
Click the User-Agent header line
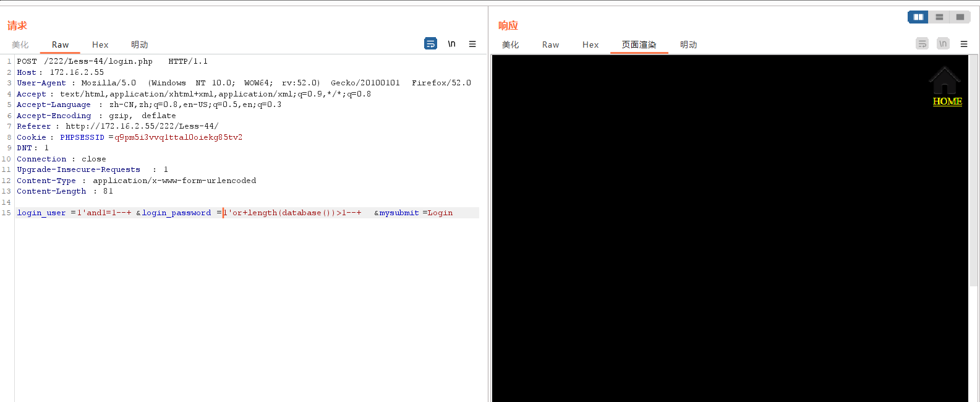(x=244, y=83)
